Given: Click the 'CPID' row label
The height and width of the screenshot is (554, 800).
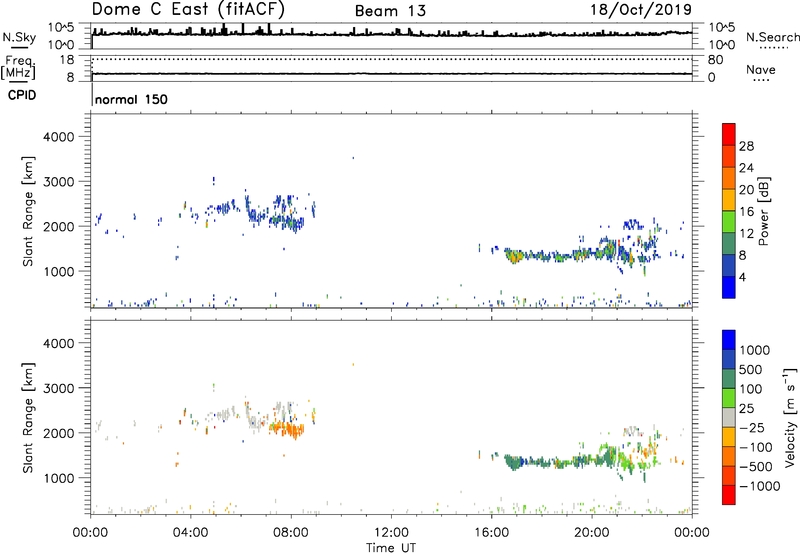Looking at the screenshot, I should point(22,95).
